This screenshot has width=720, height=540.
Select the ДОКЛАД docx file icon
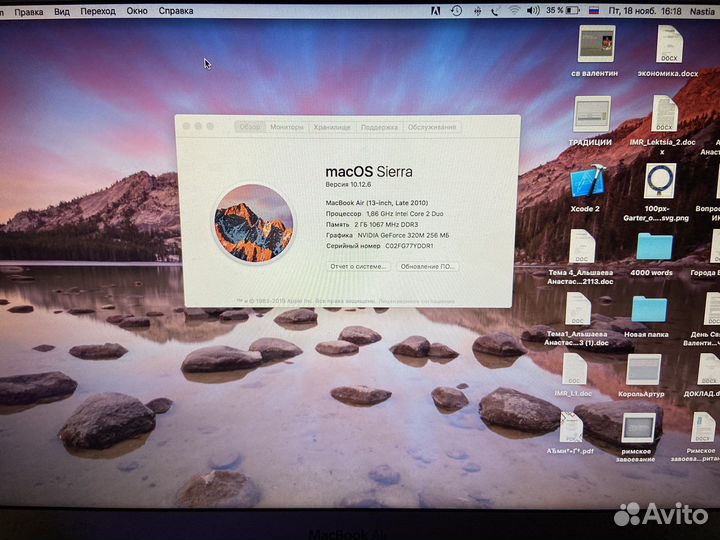[709, 369]
